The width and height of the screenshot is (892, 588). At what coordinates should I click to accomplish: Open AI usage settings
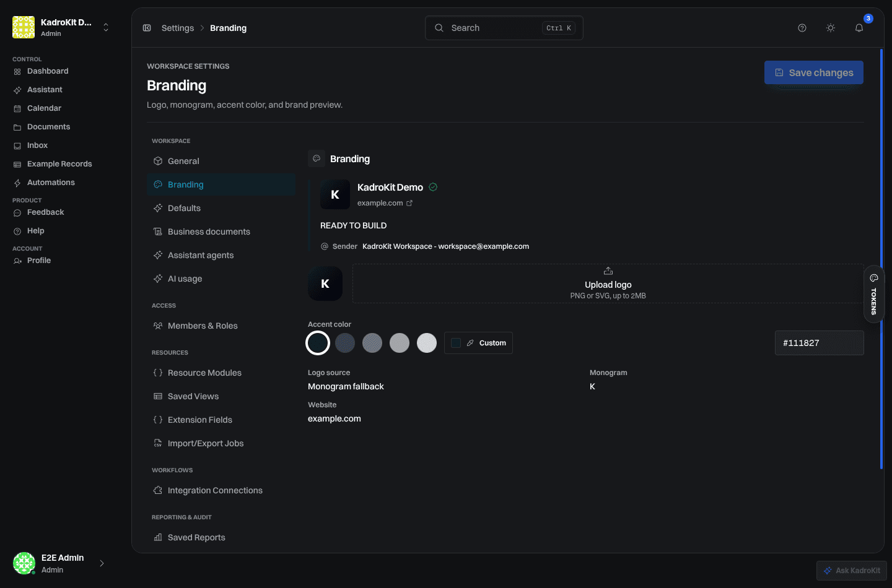click(x=221, y=279)
